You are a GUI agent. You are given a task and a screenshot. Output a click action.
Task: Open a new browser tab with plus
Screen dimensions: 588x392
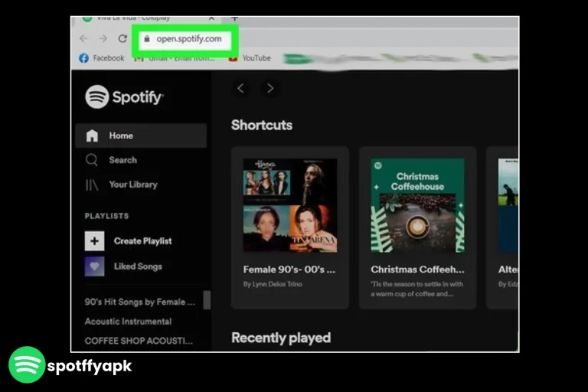234,18
